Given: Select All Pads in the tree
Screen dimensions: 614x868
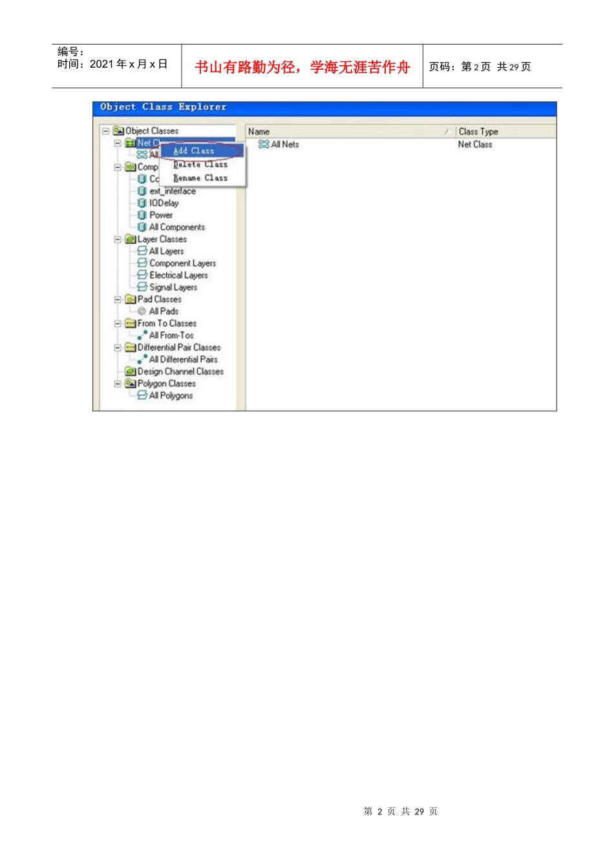Looking at the screenshot, I should click(164, 311).
